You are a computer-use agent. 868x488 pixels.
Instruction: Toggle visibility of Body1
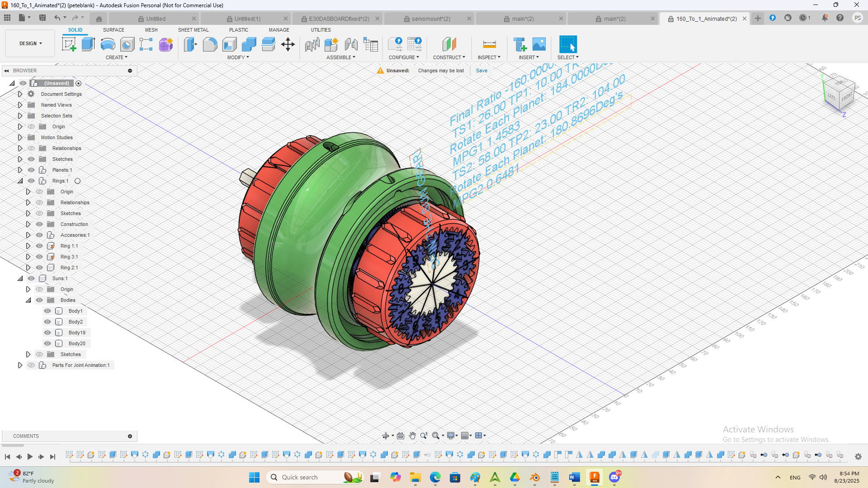click(x=47, y=311)
